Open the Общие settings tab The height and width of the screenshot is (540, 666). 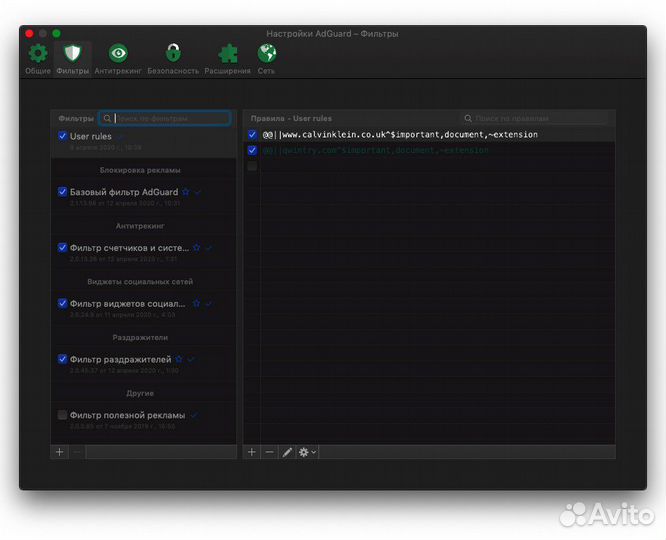pos(38,59)
